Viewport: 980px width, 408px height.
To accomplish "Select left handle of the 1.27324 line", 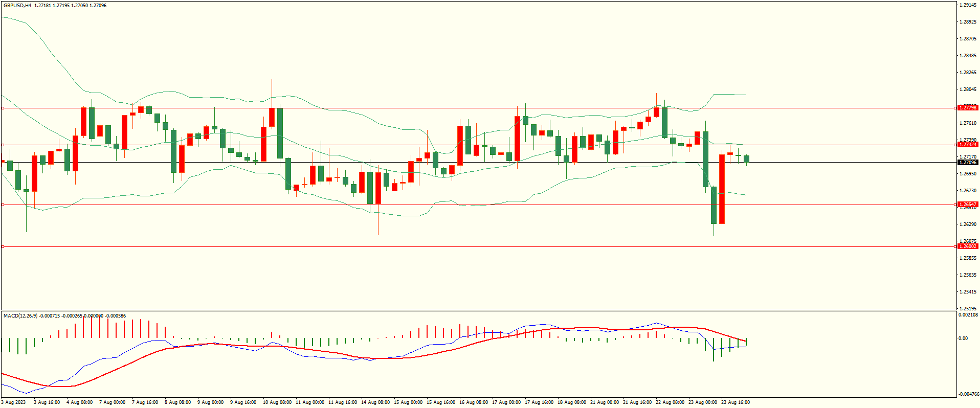I will click(x=3, y=145).
